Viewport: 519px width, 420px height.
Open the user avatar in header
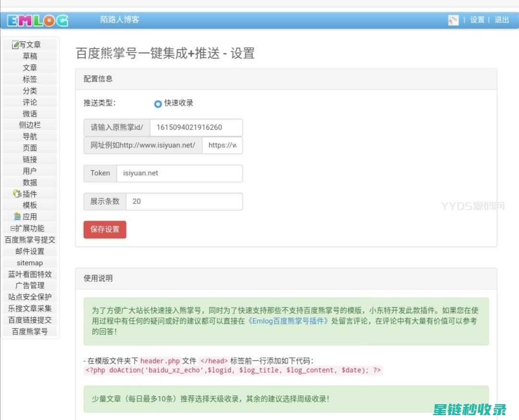point(453,20)
